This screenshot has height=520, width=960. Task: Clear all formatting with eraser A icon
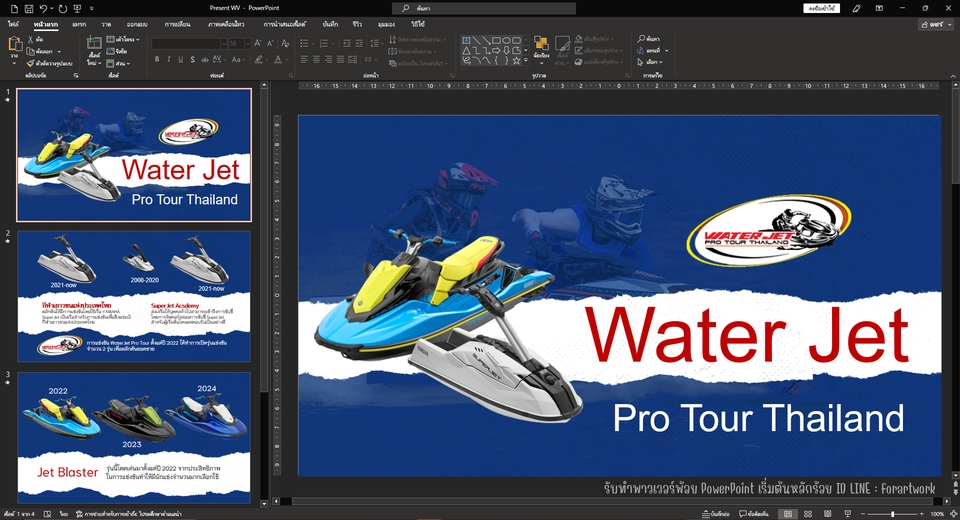285,43
